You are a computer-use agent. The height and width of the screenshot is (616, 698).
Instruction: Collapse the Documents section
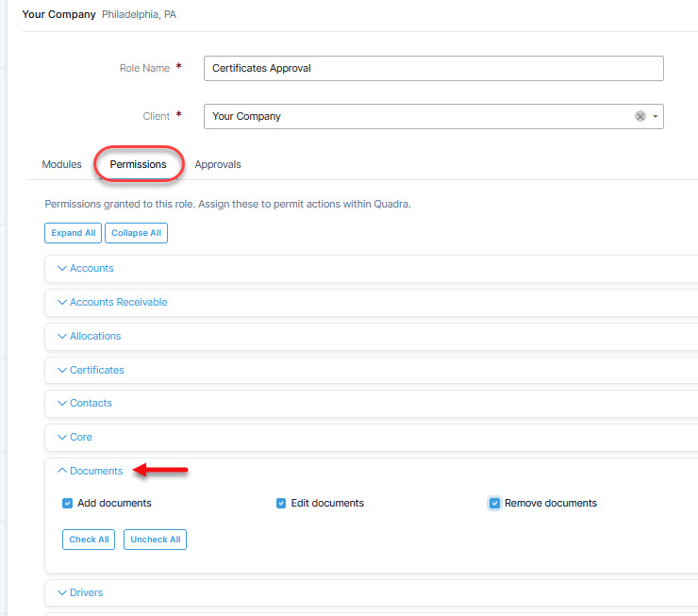coord(95,471)
